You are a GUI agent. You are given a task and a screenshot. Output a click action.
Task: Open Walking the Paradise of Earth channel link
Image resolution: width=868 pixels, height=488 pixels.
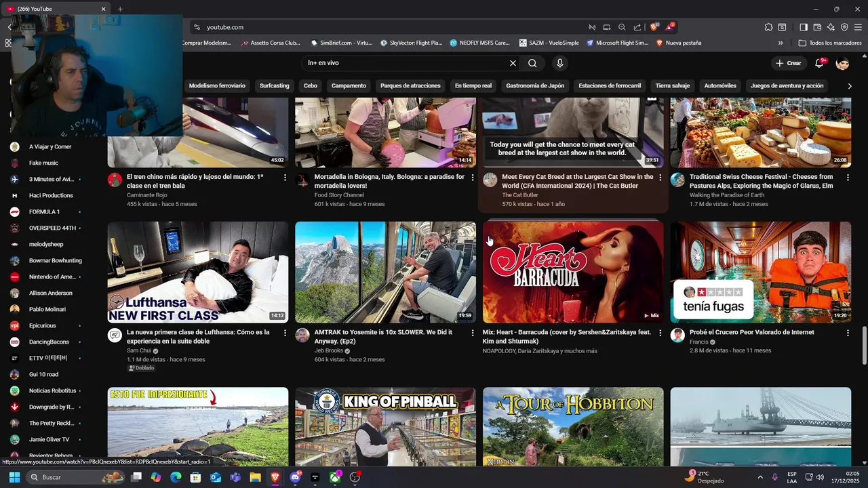point(727,195)
